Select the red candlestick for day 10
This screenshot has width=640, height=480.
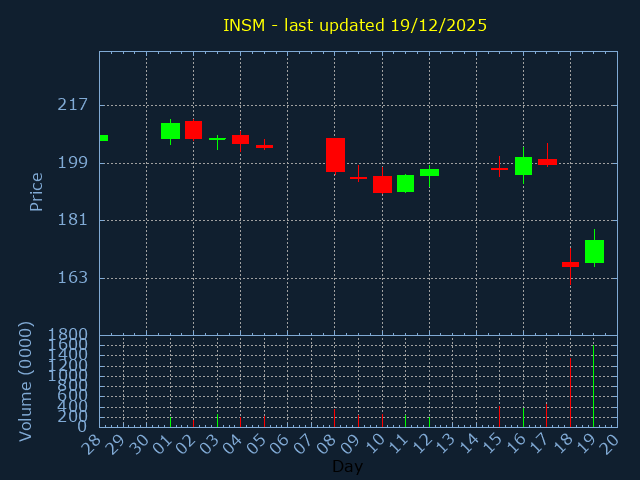click(382, 184)
